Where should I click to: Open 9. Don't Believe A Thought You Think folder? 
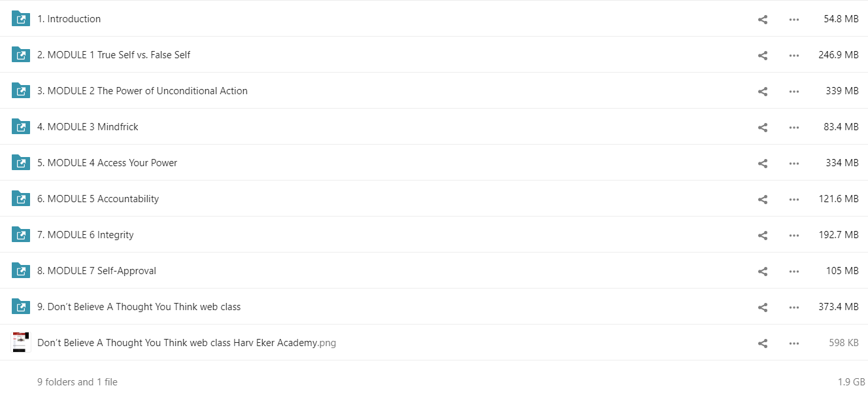tap(139, 307)
